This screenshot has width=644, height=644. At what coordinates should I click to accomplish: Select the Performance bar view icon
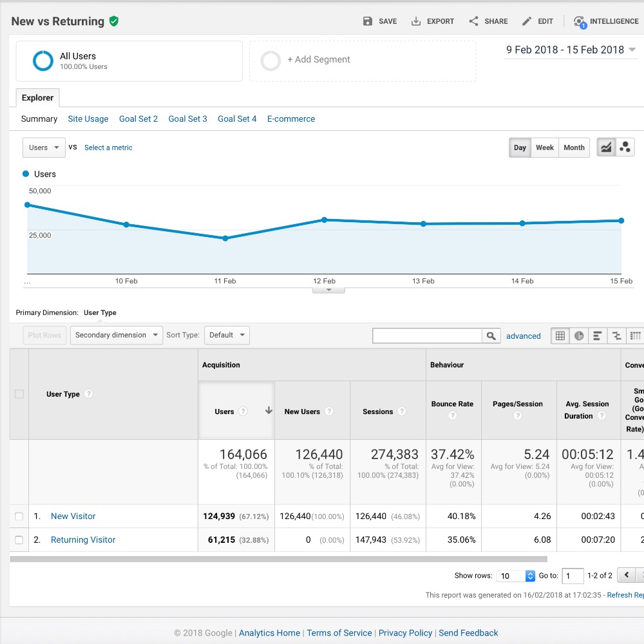tap(598, 336)
